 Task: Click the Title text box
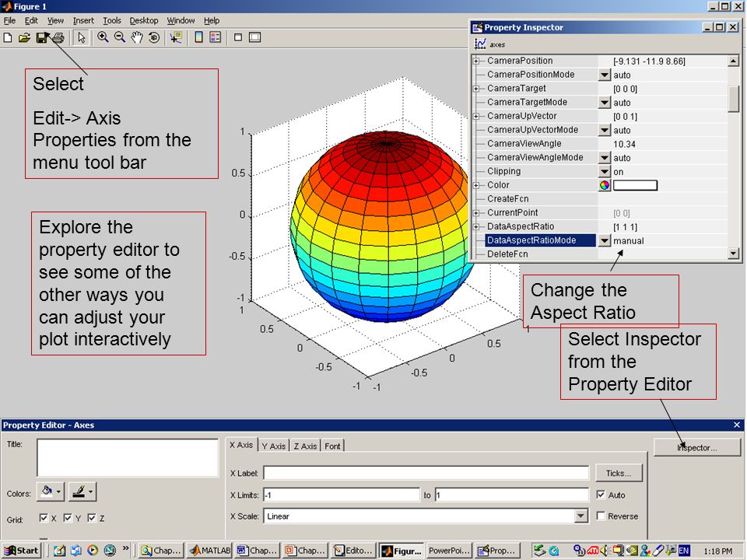(128, 457)
